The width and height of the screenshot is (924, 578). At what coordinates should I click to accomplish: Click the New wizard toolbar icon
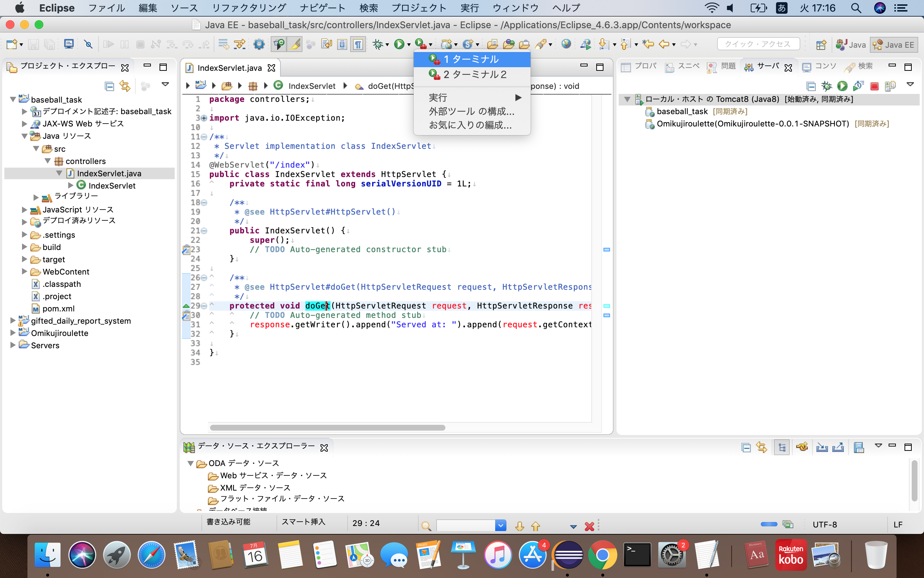click(12, 44)
